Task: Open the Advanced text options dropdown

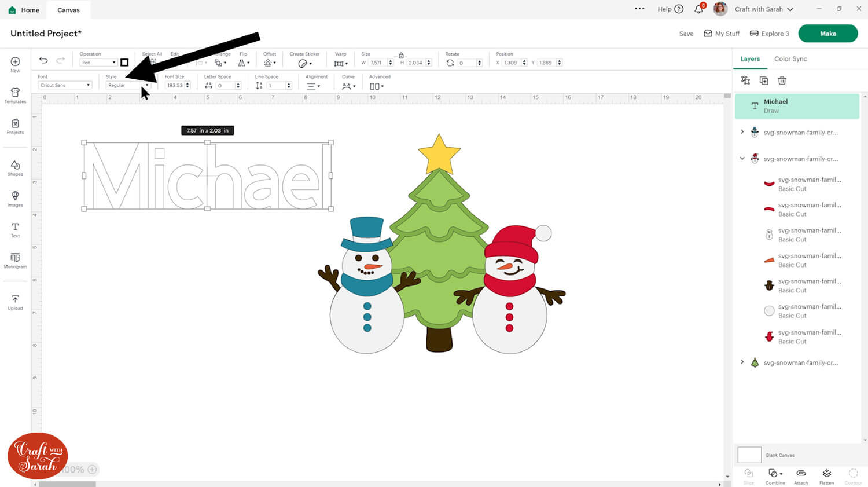Action: pyautogui.click(x=377, y=86)
